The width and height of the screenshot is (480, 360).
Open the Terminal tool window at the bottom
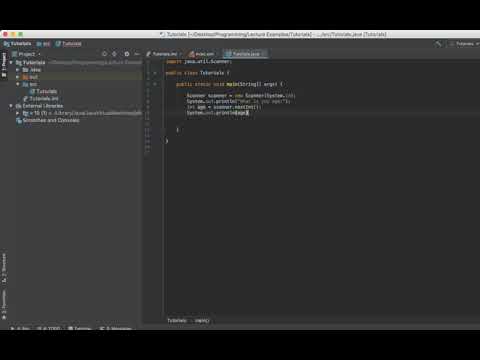[x=80, y=328]
